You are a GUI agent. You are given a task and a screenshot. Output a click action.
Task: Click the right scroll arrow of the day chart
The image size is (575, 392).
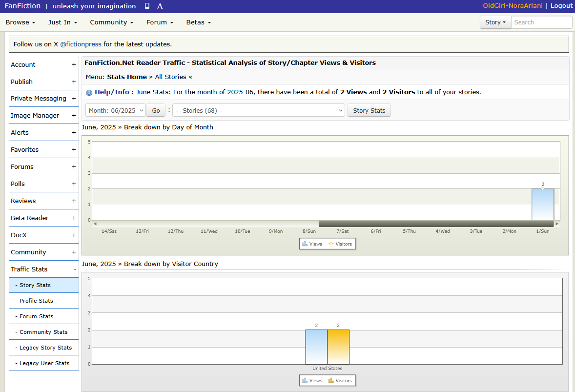click(557, 224)
